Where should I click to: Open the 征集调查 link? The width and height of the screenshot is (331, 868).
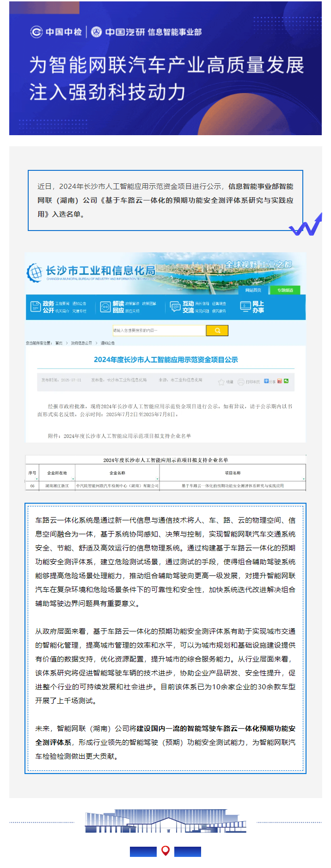[x=219, y=304]
